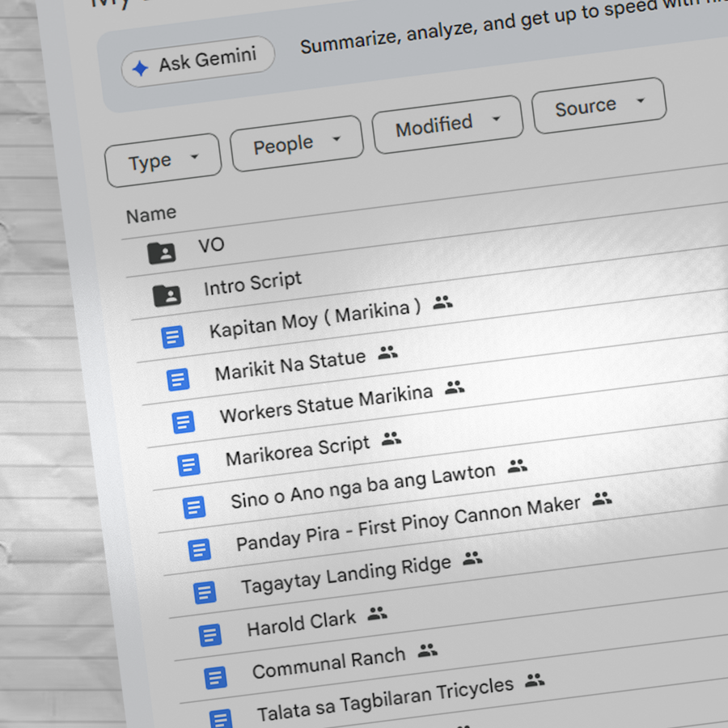728x728 pixels.
Task: Select the Kapitan Moy ( Marikina ) file name
Action: pyautogui.click(x=315, y=319)
